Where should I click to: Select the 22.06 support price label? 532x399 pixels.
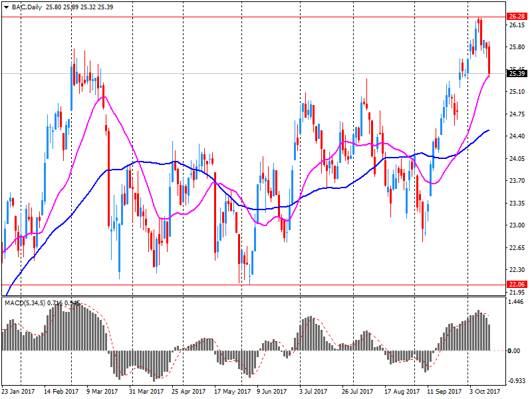pos(517,285)
